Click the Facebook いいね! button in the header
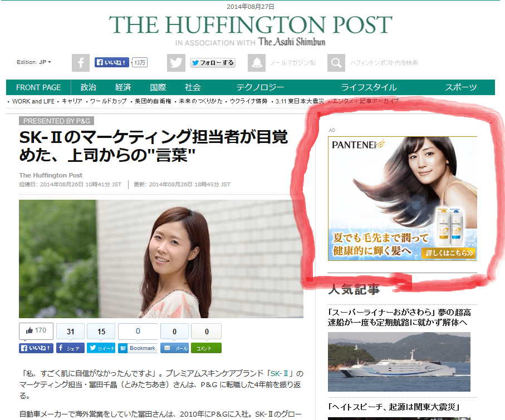Screen dimensions: 505x420 [x=112, y=62]
